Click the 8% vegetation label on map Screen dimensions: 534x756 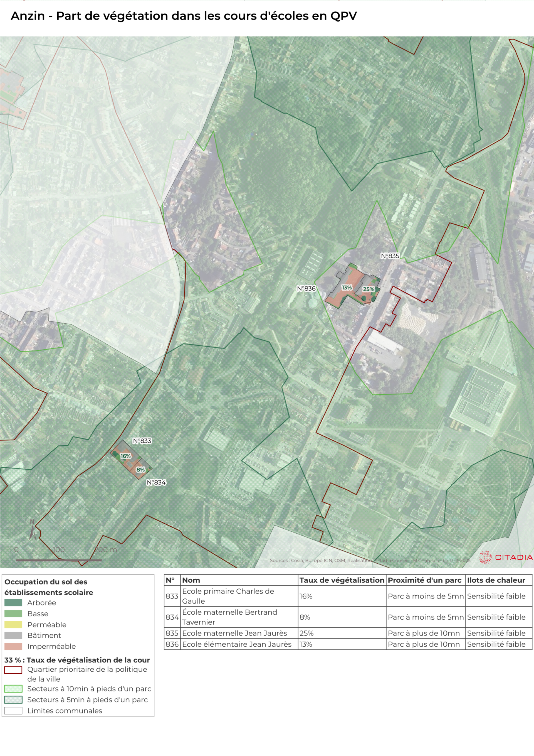point(140,470)
